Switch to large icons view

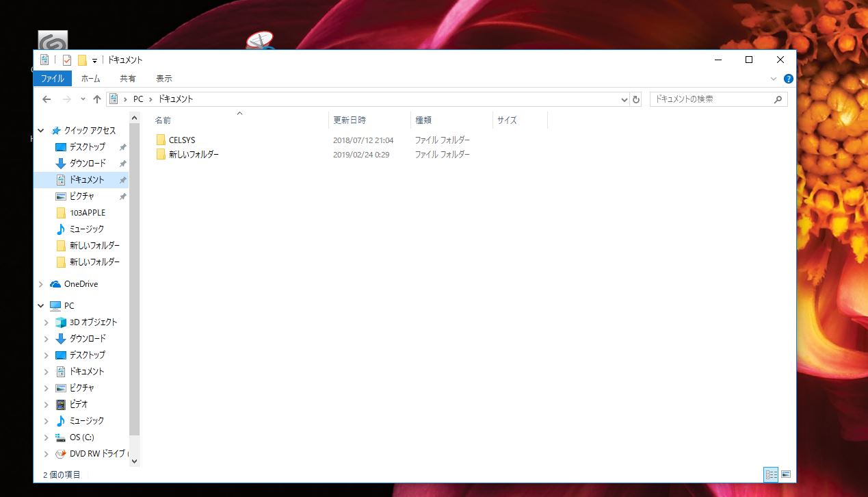click(x=786, y=474)
